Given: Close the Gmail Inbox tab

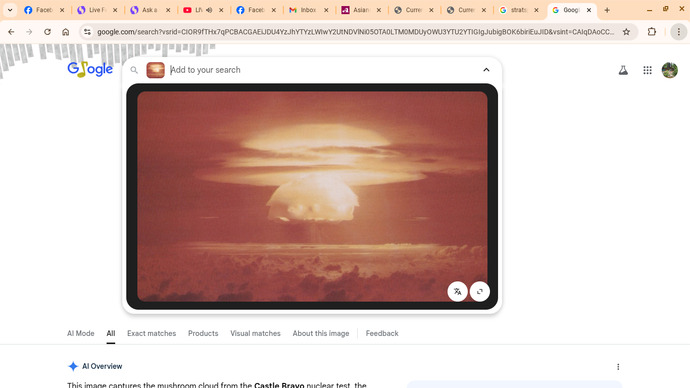Looking at the screenshot, I should pos(326,10).
